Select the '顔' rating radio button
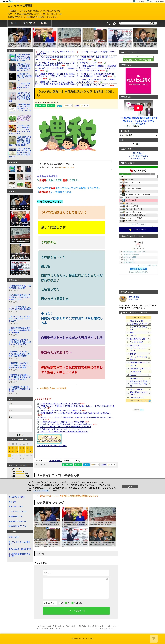165x644 pixels. point(60,603)
